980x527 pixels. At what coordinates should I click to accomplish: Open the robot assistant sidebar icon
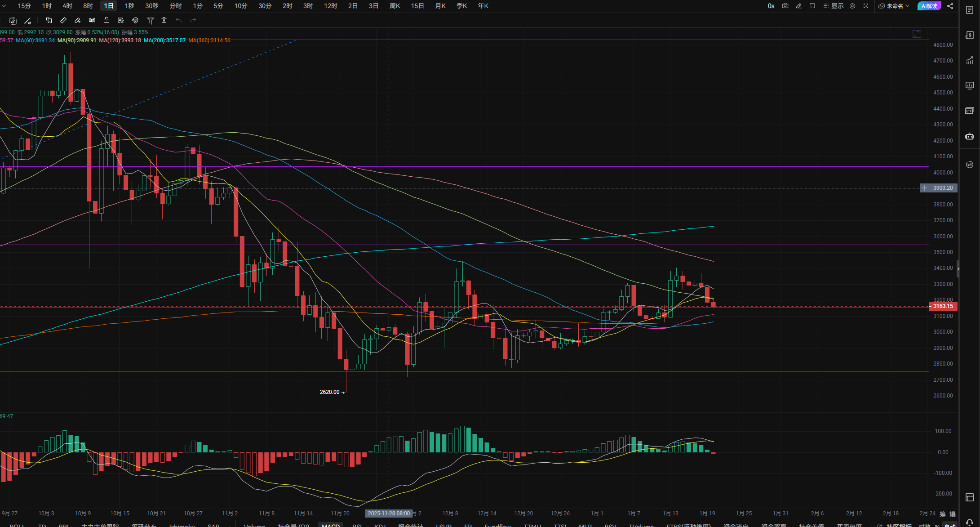tap(970, 136)
